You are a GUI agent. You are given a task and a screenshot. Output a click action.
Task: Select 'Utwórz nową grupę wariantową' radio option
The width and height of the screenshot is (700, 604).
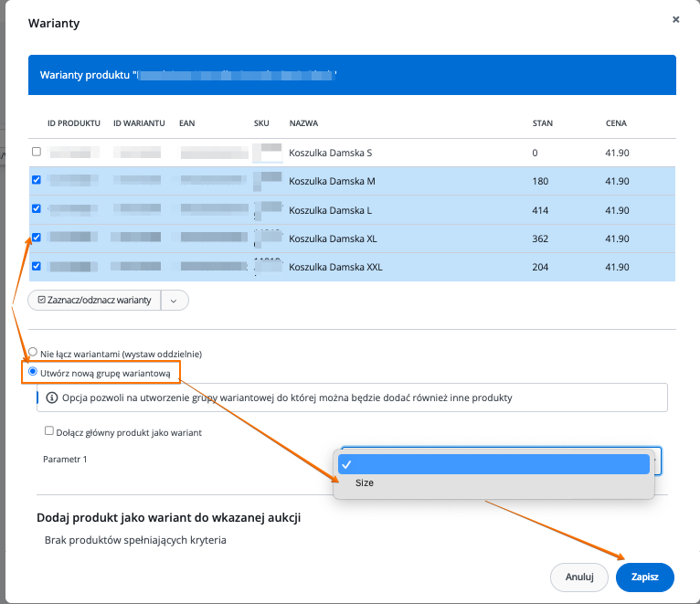tap(34, 372)
